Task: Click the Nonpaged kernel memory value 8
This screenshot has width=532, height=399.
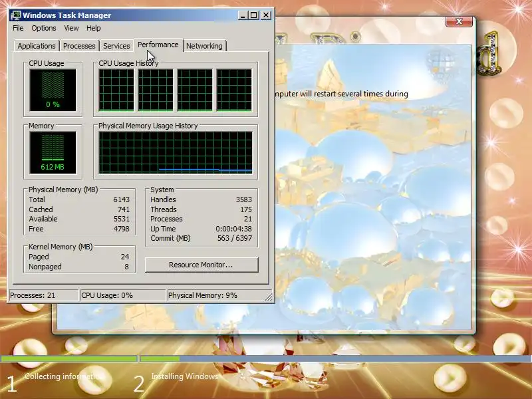Action: (x=126, y=267)
